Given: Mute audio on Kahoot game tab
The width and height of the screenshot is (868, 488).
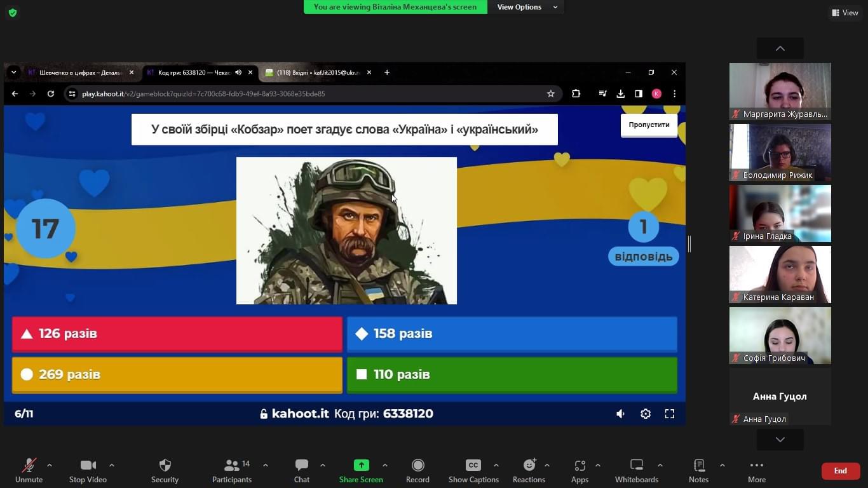Looking at the screenshot, I should tap(238, 72).
